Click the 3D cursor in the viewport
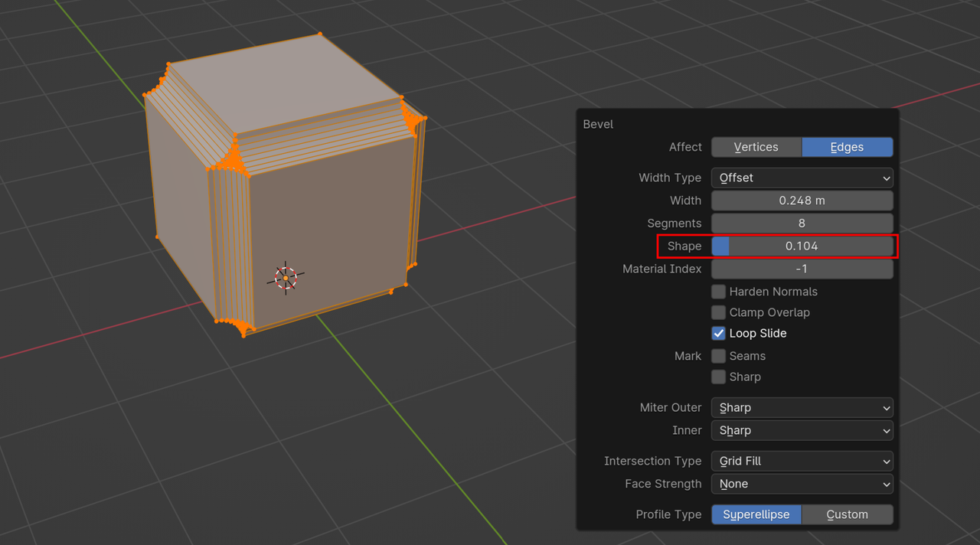980x545 pixels. click(x=286, y=278)
